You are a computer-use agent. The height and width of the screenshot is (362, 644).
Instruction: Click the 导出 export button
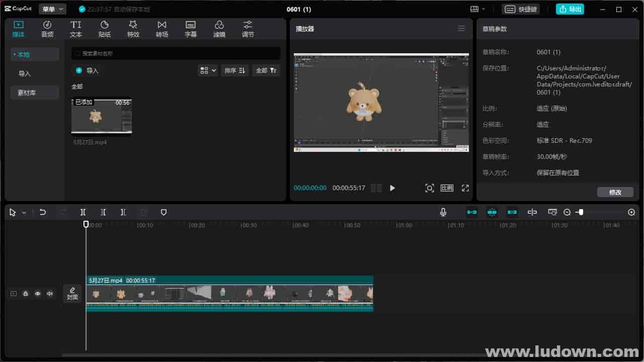(570, 9)
